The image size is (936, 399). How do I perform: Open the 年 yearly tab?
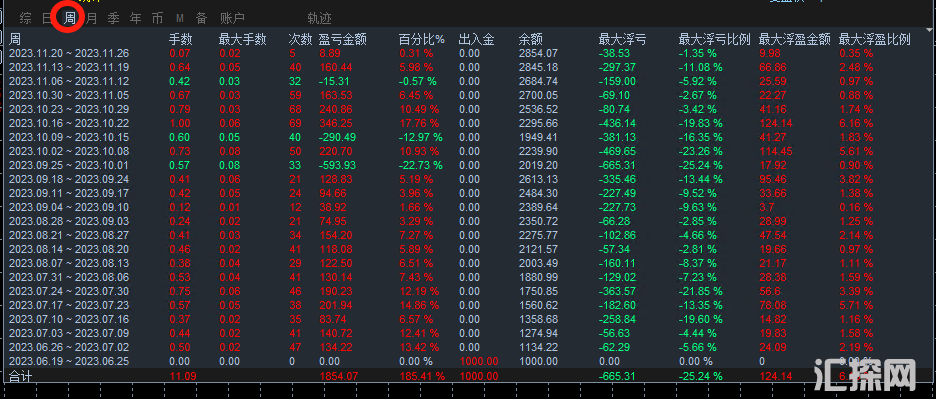[136, 19]
